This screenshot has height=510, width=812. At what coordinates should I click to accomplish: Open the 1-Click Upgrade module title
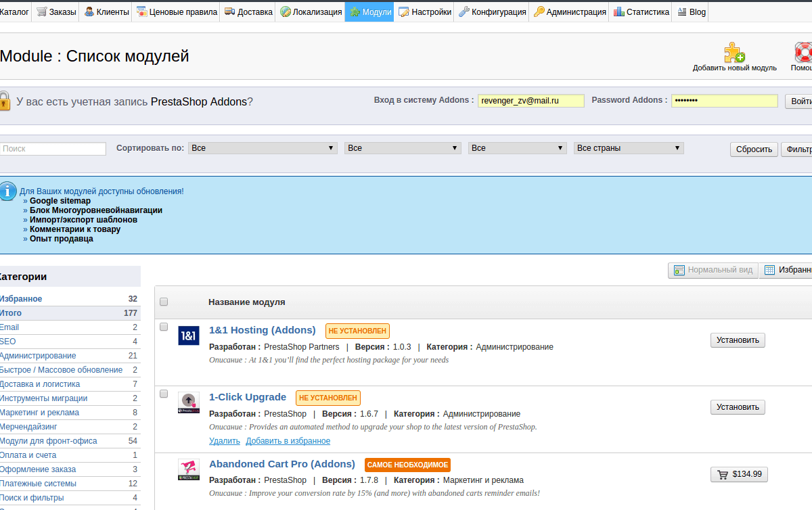tap(248, 397)
